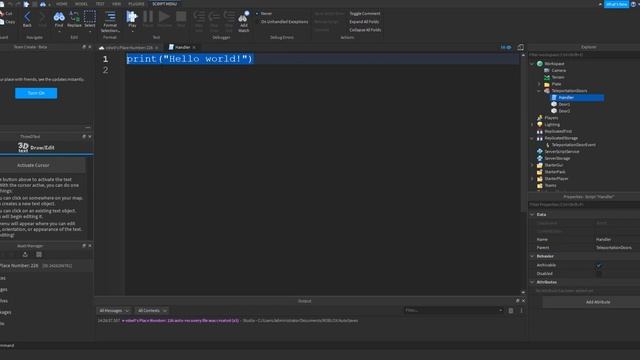Open the HOME ribbon tab
This screenshot has width=640, height=360.
click(62, 4)
